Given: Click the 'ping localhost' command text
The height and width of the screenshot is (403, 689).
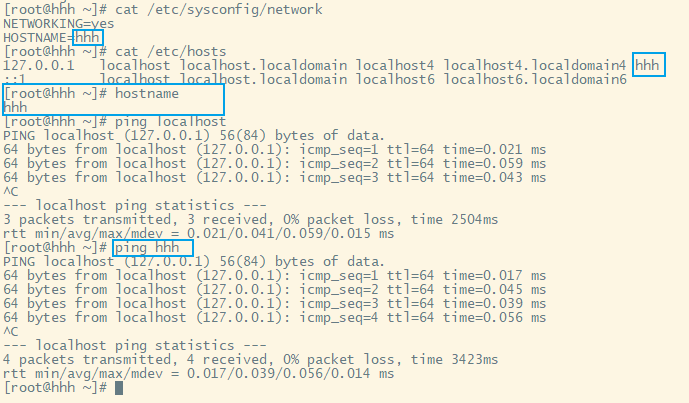Looking at the screenshot, I should pos(170,121).
